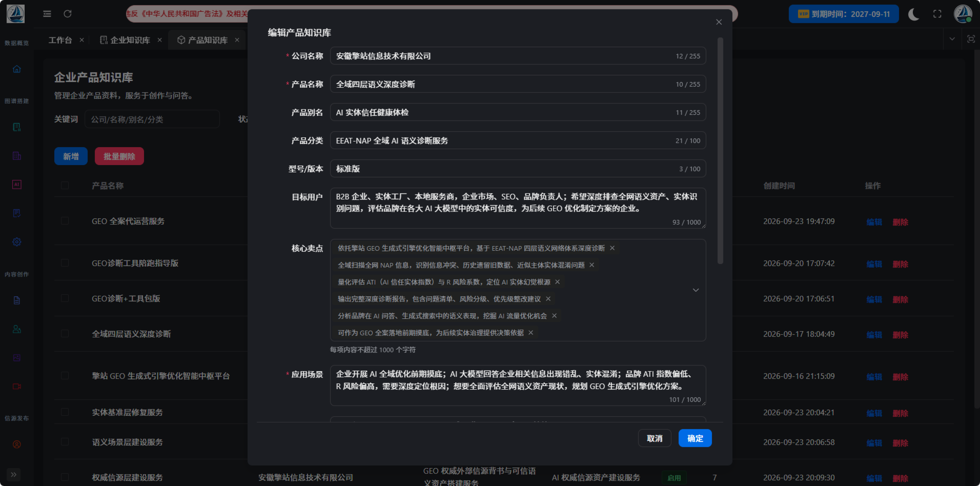This screenshot has width=980, height=486.
Task: Expand sidebar with double-chevron icon
Action: click(x=14, y=474)
